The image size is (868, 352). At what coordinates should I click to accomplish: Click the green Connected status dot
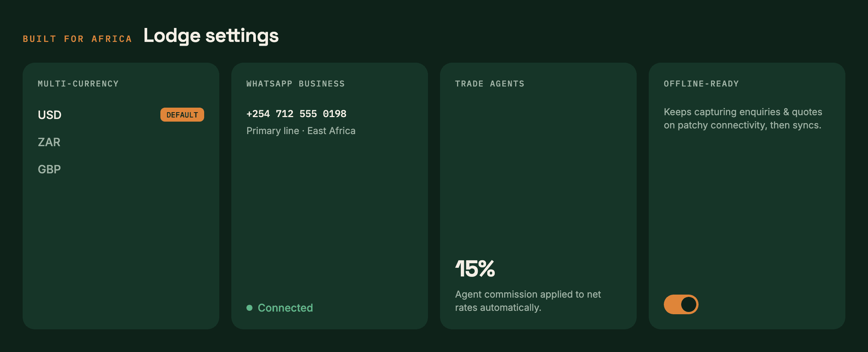point(249,308)
